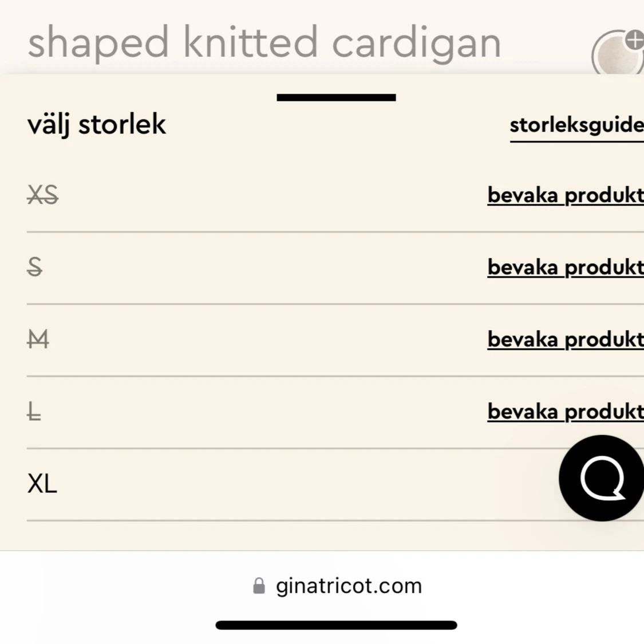644x644 pixels.
Task: Tap the size sheet drag handle bar
Action: click(336, 97)
